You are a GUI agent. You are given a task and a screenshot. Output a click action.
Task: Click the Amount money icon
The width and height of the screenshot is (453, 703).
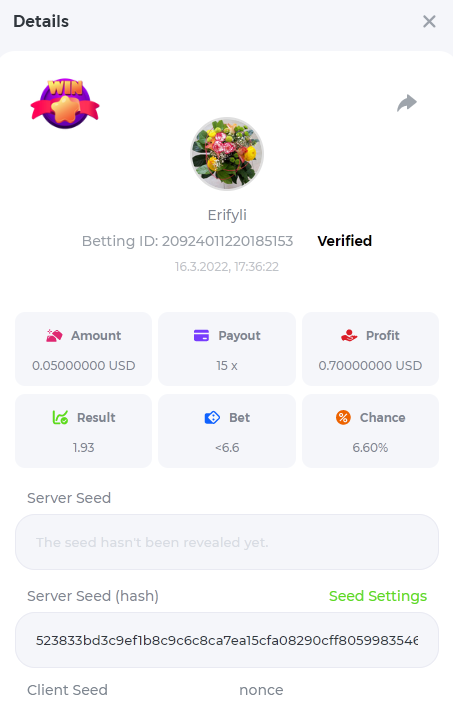pyautogui.click(x=54, y=335)
